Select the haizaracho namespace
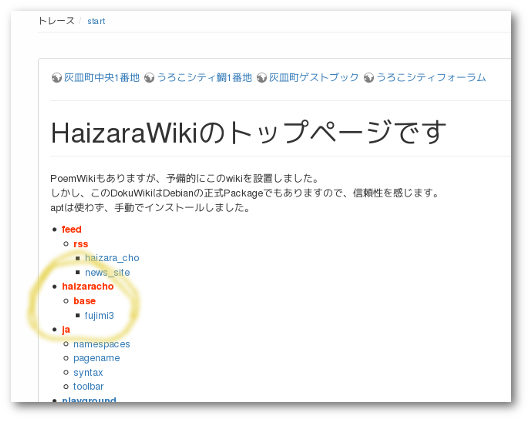The width and height of the screenshot is (530, 421). point(88,287)
